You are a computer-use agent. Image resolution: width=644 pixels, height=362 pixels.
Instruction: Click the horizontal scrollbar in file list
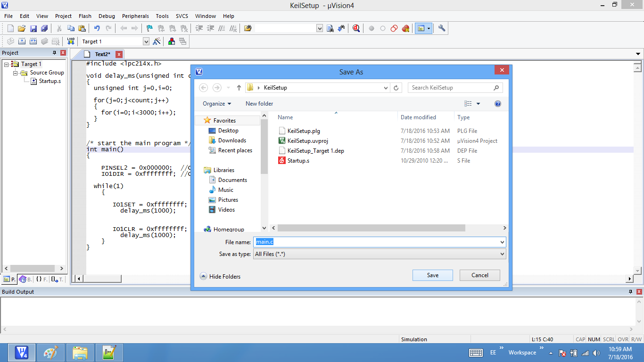tap(371, 228)
